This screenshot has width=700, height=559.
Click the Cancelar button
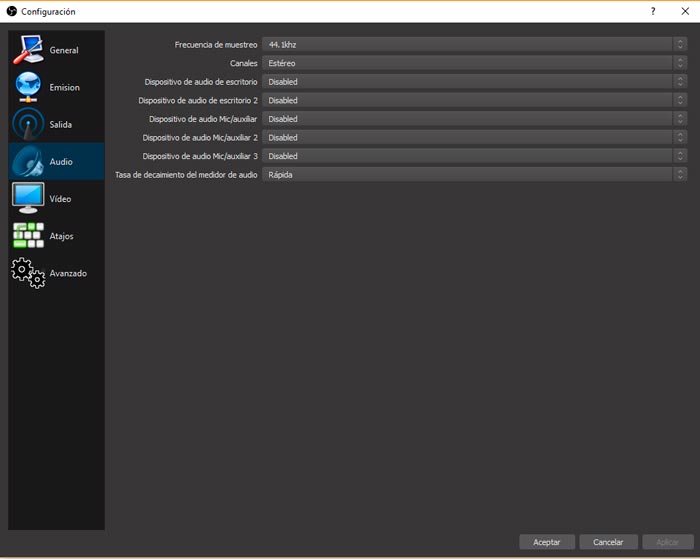click(x=608, y=542)
